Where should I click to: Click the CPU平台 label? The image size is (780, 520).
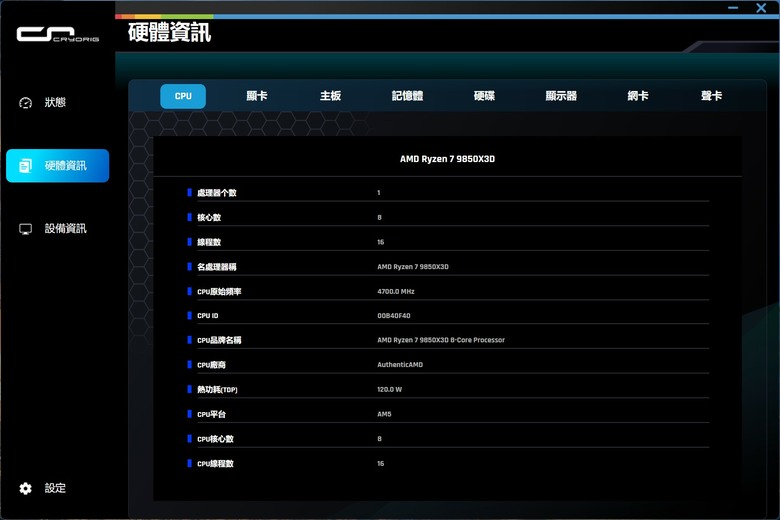pyautogui.click(x=211, y=415)
